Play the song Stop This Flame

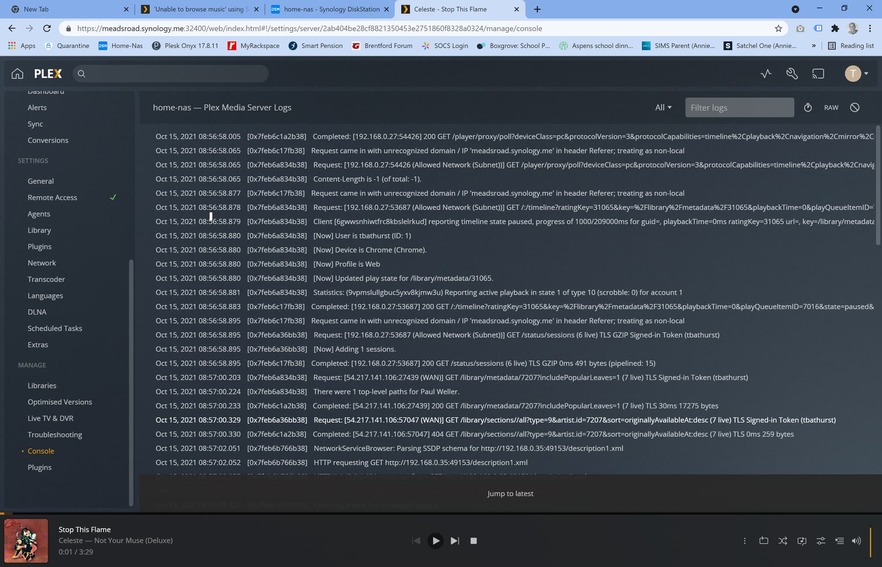tap(435, 541)
